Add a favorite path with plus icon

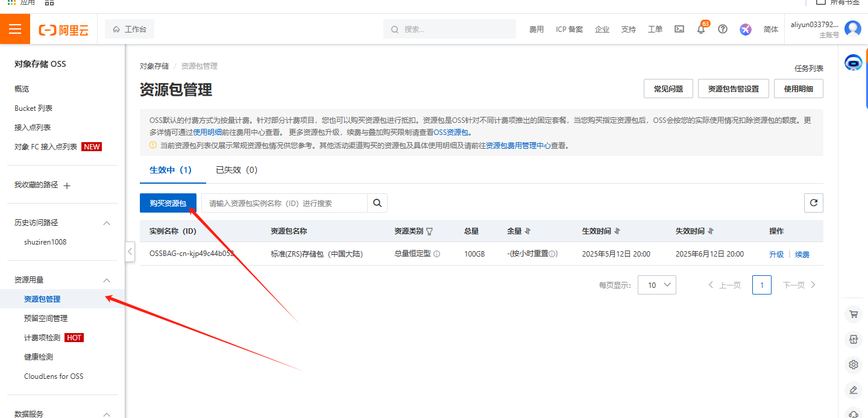tap(67, 186)
